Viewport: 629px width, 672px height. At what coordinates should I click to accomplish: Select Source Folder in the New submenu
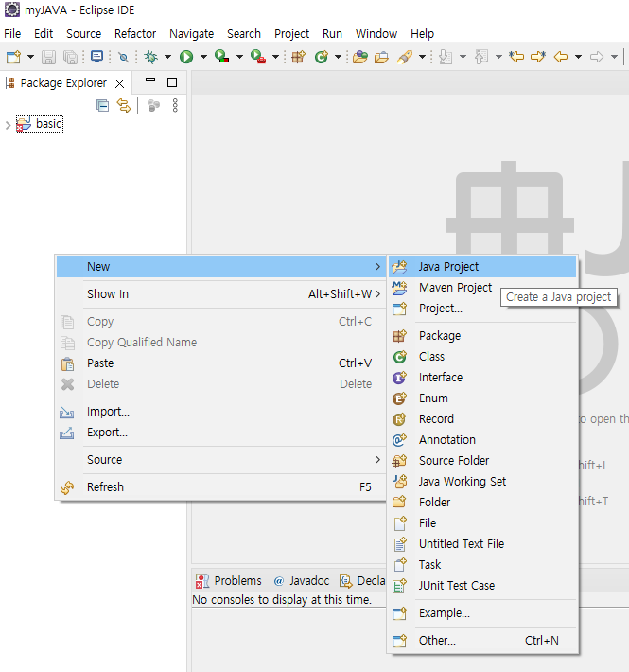point(482,460)
